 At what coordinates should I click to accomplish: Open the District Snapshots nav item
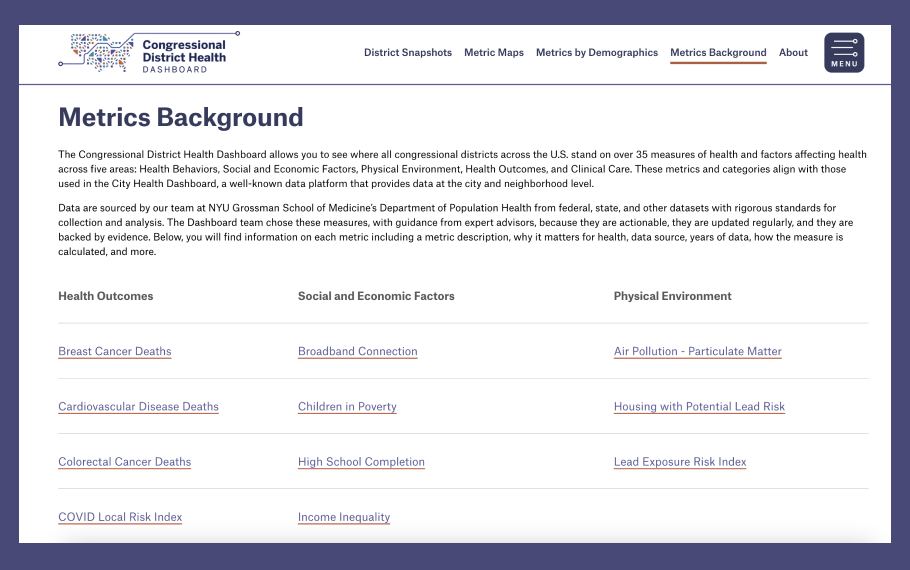click(407, 53)
